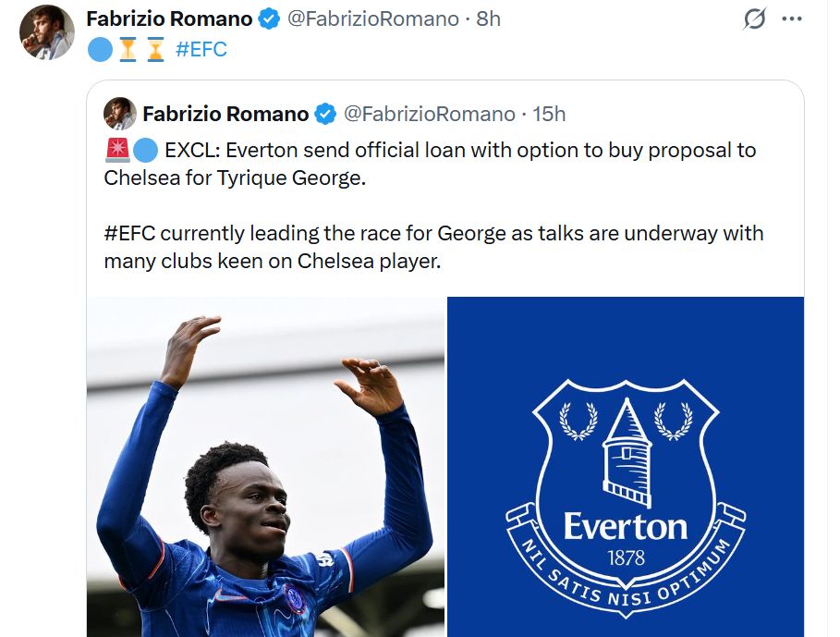Click the blue circle emoji in top post

pos(99,49)
